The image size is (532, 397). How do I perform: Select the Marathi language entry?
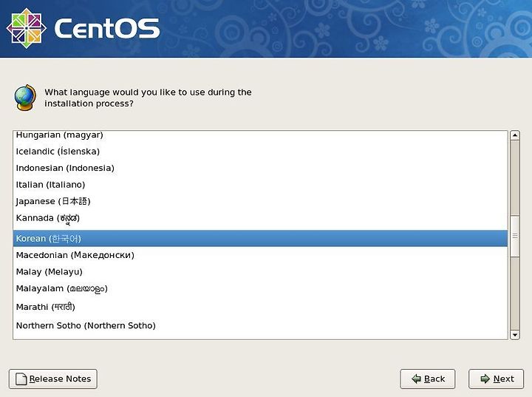[x=260, y=307]
